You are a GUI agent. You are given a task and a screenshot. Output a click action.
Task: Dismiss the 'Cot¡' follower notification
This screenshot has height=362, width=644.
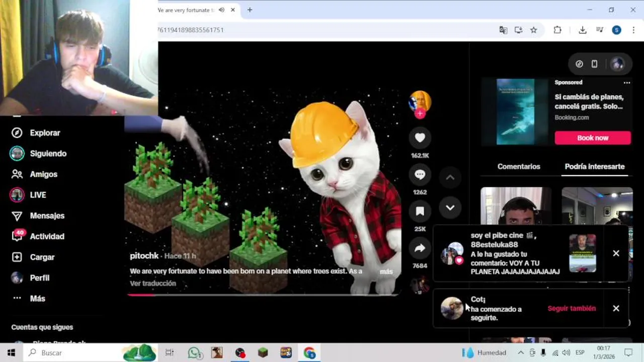(x=616, y=308)
